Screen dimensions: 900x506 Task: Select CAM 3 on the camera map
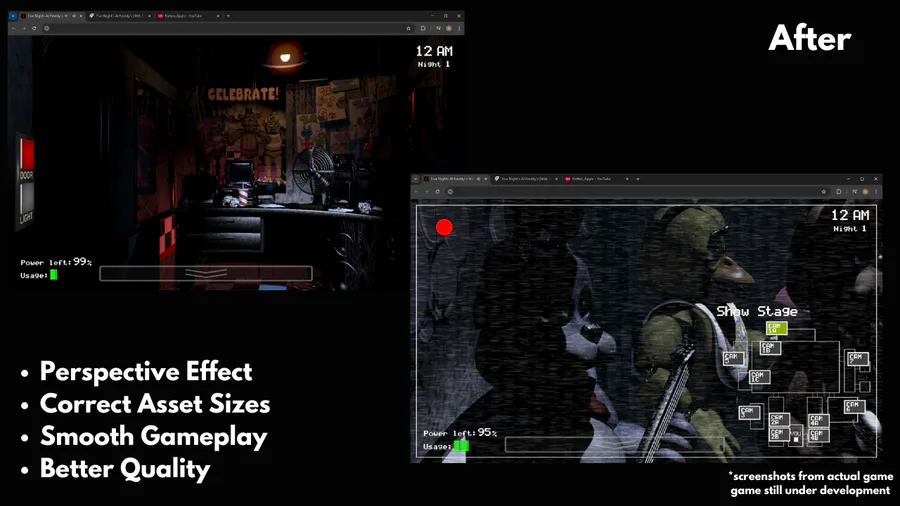[x=749, y=412]
